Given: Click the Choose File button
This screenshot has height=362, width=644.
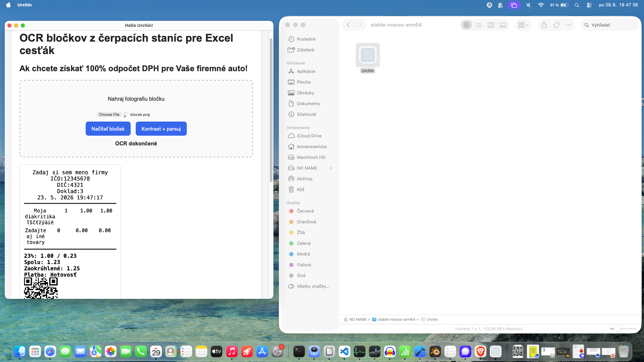Looking at the screenshot, I should (109, 115).
